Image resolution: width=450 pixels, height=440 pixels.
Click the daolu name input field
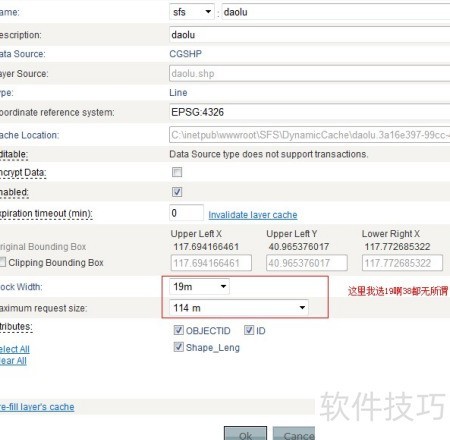(336, 12)
